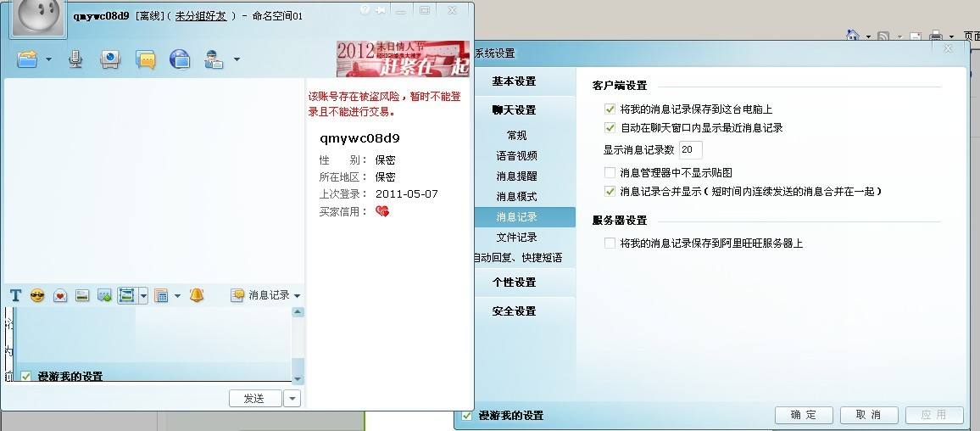Click the 确定 button

tap(804, 415)
